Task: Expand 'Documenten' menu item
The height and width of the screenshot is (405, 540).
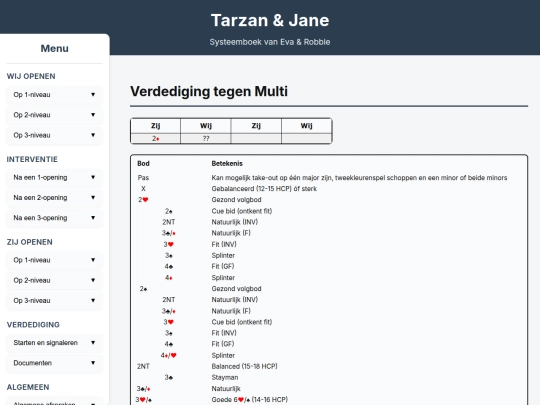Action: pos(54,363)
